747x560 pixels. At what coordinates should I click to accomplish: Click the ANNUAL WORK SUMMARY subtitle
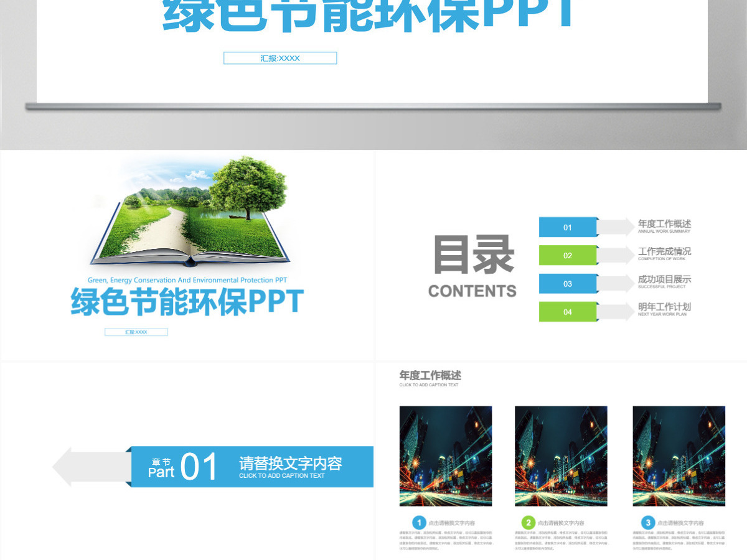pos(664,231)
